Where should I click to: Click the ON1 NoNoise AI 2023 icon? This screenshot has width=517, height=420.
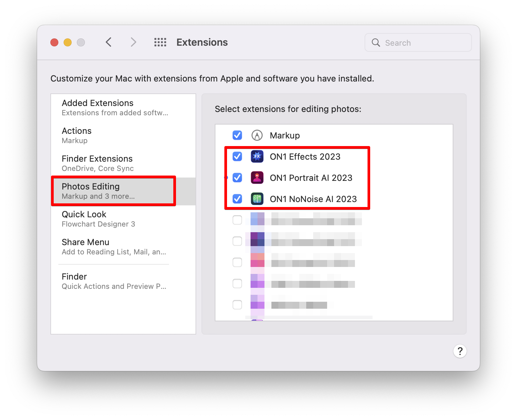(257, 199)
